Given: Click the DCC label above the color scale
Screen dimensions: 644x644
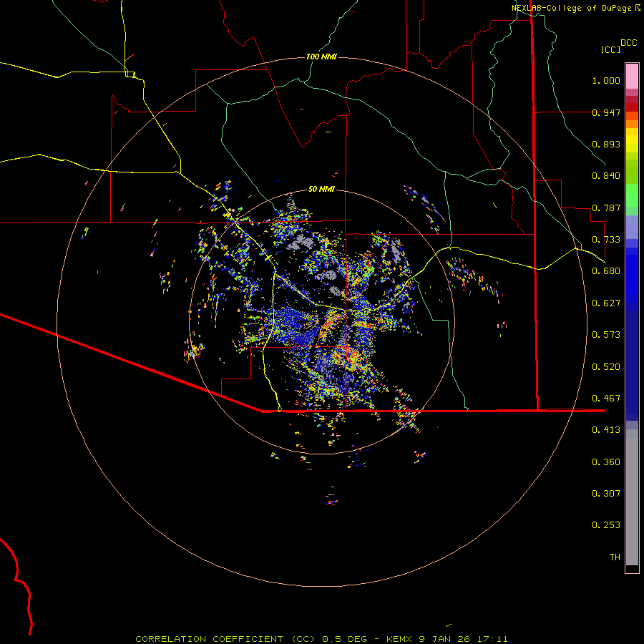Looking at the screenshot, I should 628,43.
